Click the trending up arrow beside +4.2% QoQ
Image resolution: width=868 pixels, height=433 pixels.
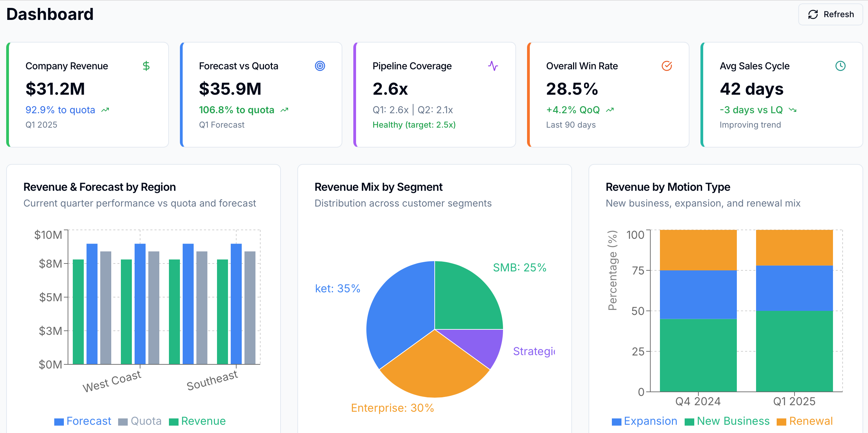coord(610,110)
